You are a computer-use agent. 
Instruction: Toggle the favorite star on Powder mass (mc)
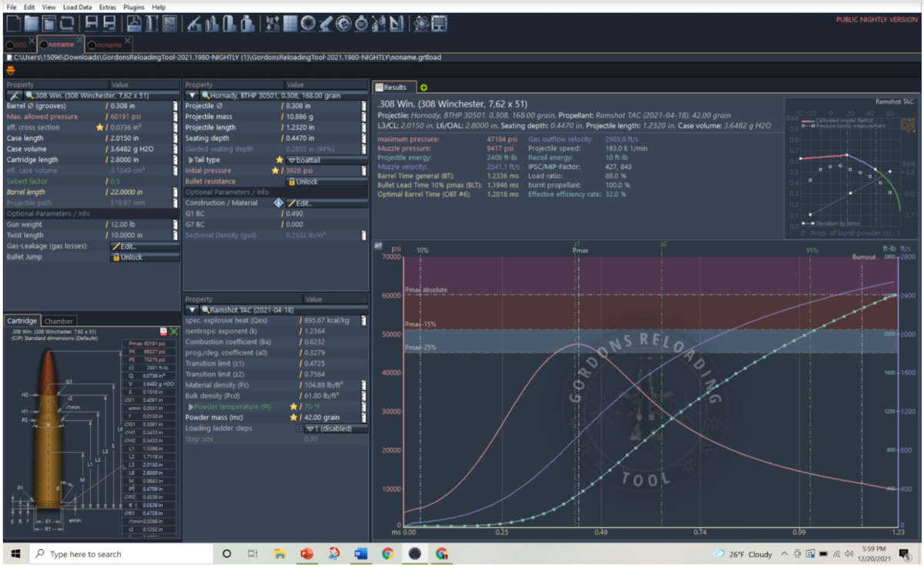tap(293, 417)
